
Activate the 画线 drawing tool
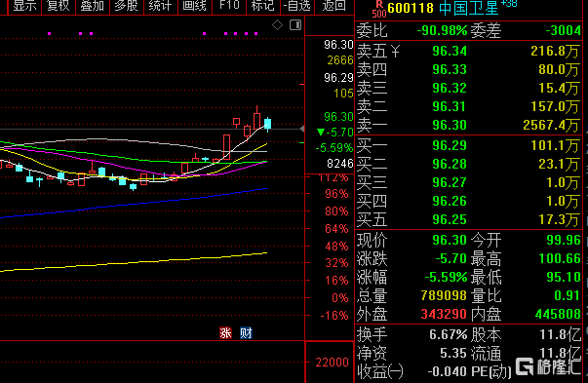click(x=195, y=5)
